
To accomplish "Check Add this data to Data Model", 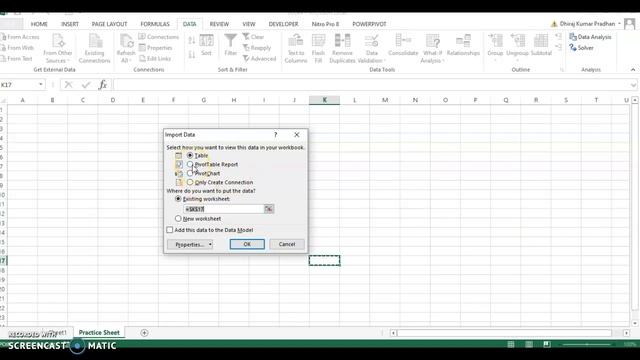I will [170, 230].
